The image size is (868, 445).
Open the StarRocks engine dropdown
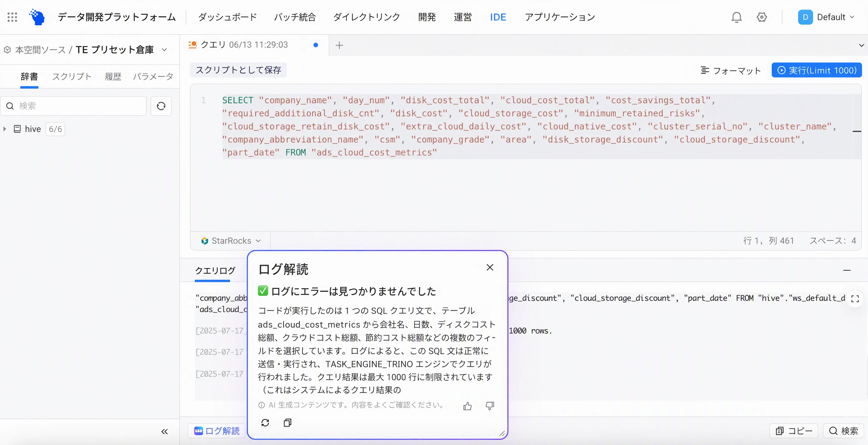[x=231, y=241]
